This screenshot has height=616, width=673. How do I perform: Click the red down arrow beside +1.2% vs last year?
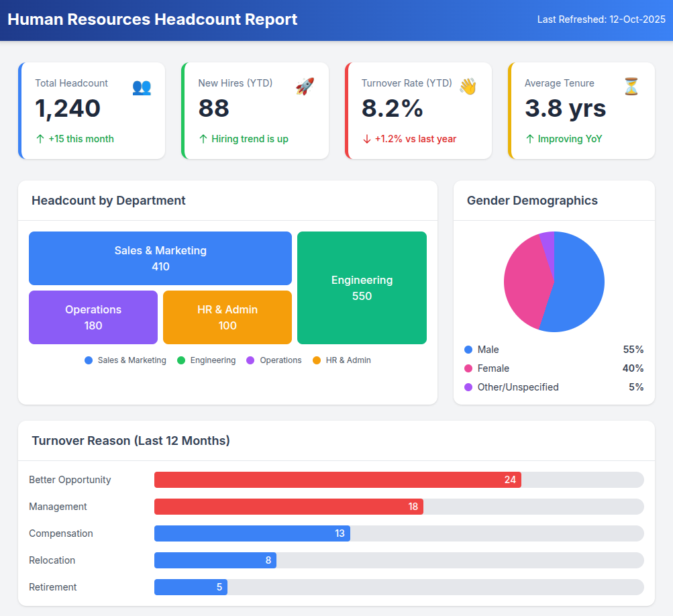click(x=366, y=139)
